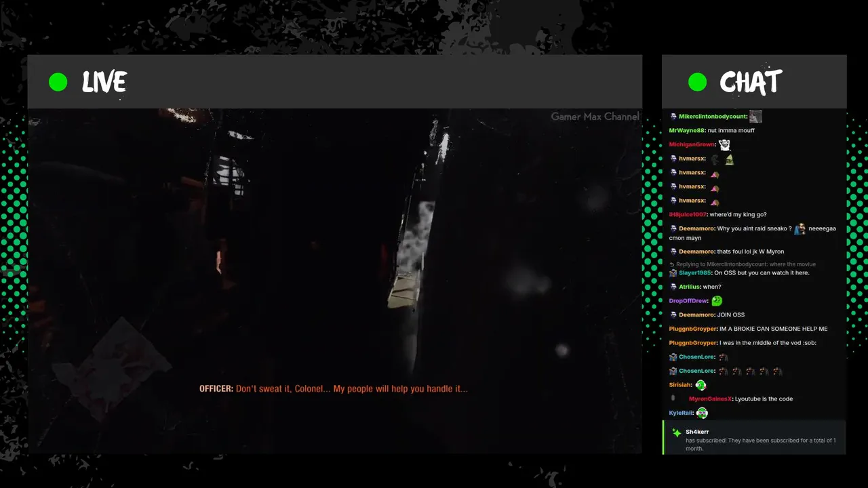Click 'I was in the middle of the vod' message

click(768, 343)
